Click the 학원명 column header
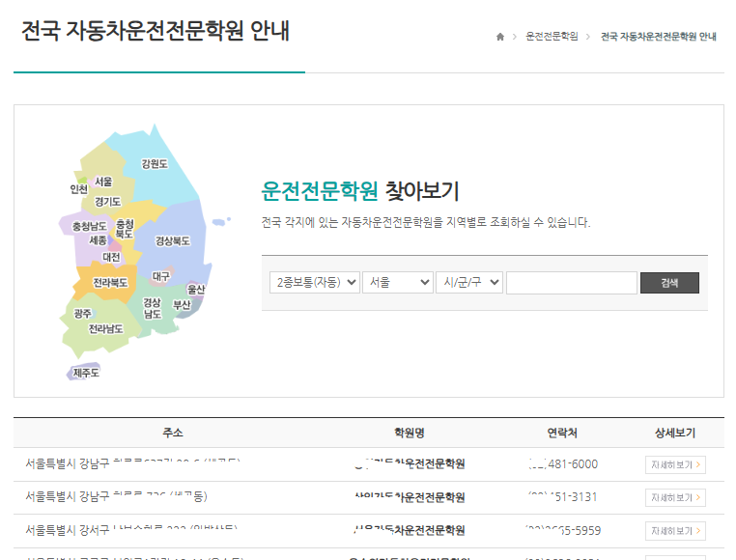 click(x=409, y=433)
